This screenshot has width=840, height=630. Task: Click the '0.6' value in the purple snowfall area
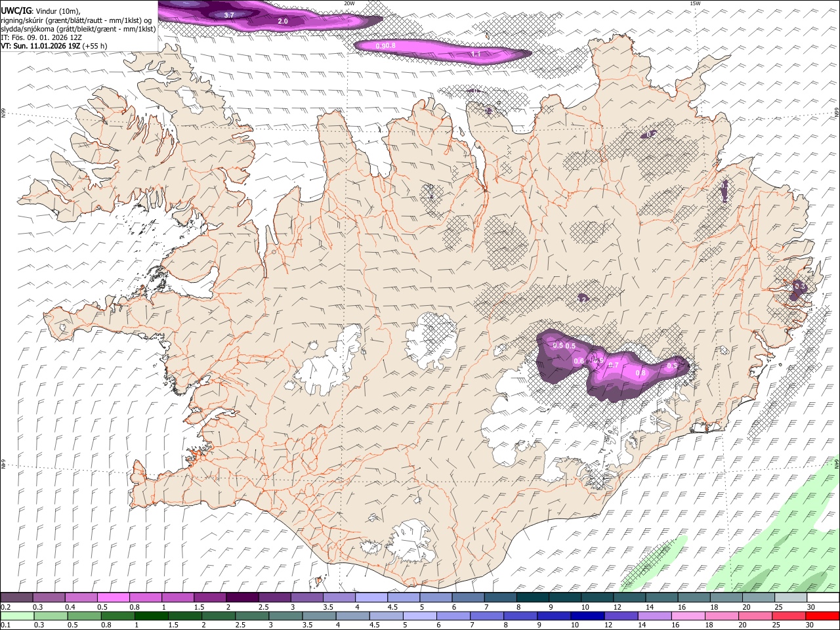point(579,361)
